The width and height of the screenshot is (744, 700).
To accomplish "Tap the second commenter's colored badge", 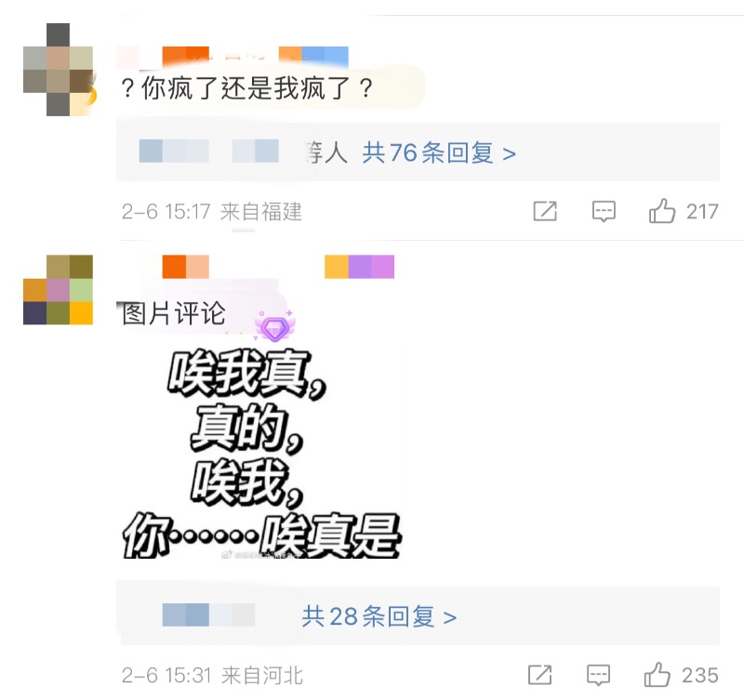I will point(359,267).
